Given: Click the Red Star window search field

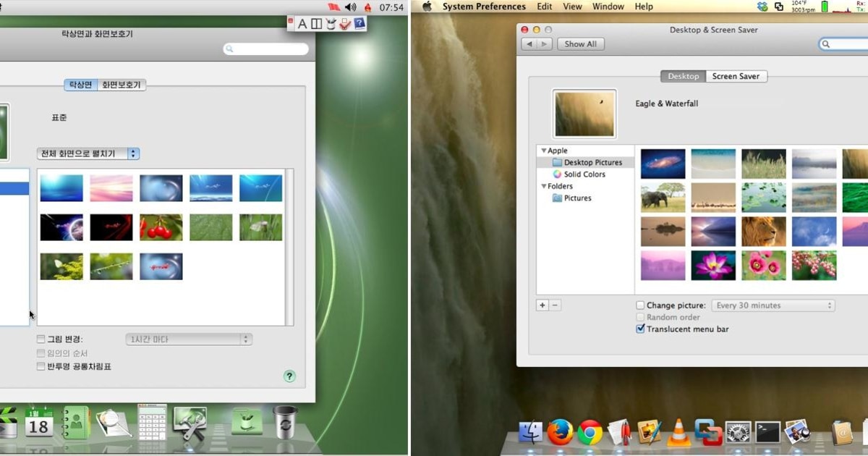Looking at the screenshot, I should click(266, 49).
